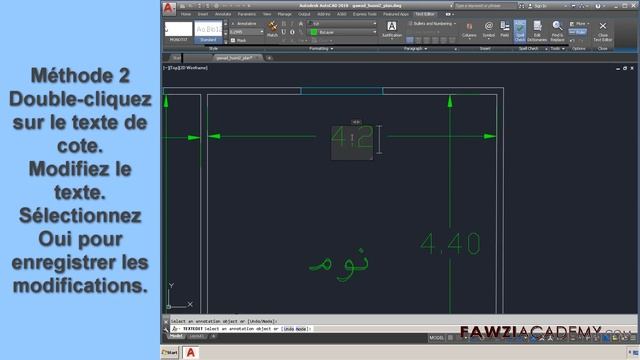Viewport: 640px width, 360px height.
Task: Toggle Italic formatting in ribbon
Action: (x=292, y=24)
